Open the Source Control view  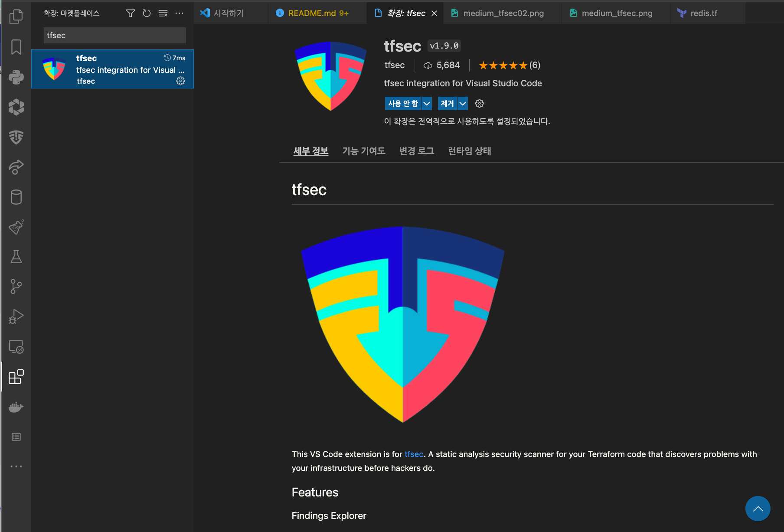coord(16,287)
